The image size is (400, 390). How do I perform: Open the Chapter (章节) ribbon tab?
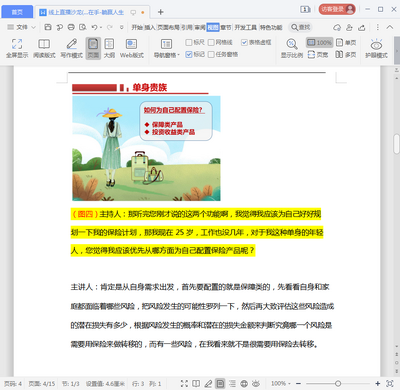pyautogui.click(x=226, y=27)
